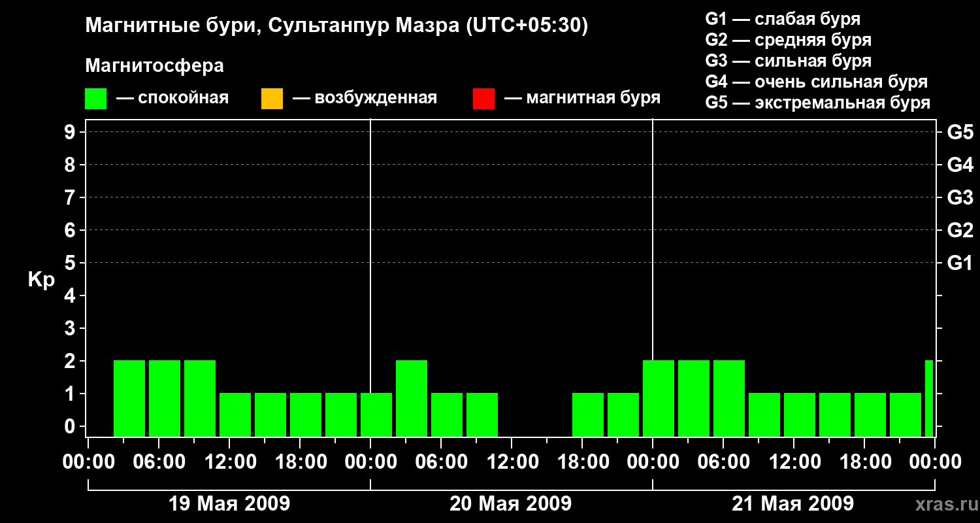
Task: Click the right-axis 'G2' label beside the chart
Action: [960, 230]
